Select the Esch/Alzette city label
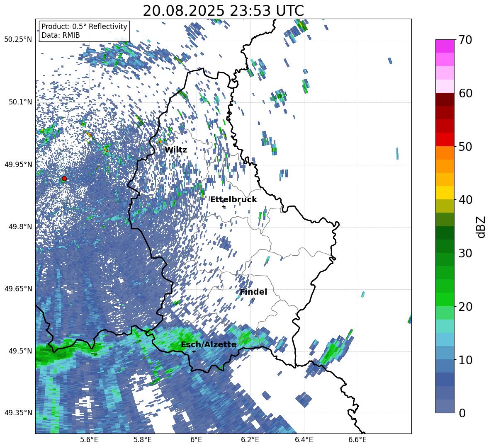491x448 pixels. (x=209, y=344)
